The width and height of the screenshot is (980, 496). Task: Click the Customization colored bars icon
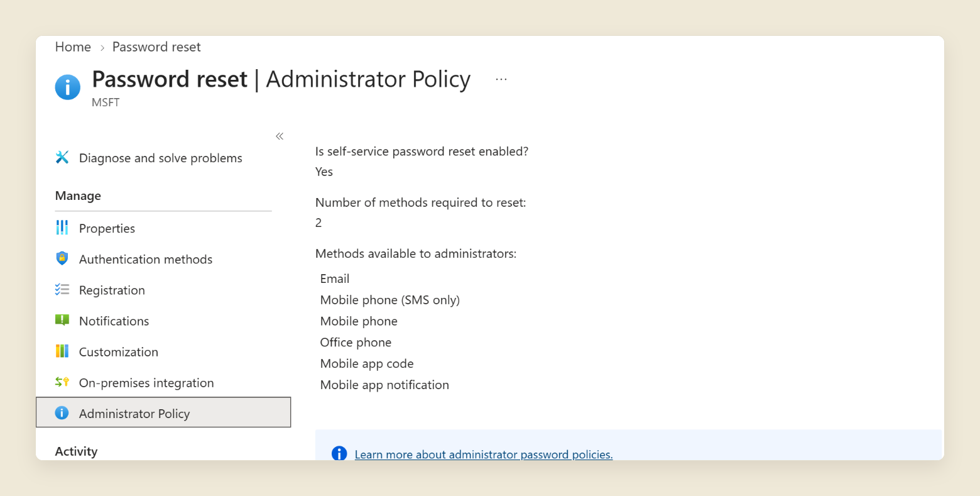(62, 351)
